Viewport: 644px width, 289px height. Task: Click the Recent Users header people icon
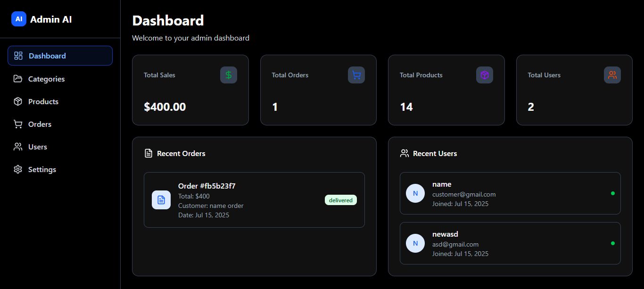pos(405,153)
